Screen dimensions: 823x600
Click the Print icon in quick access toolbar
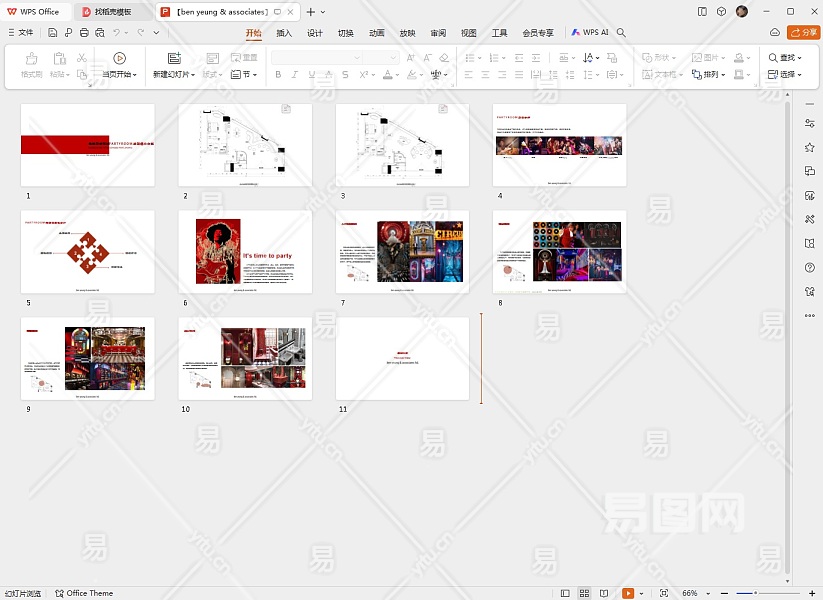pos(84,33)
